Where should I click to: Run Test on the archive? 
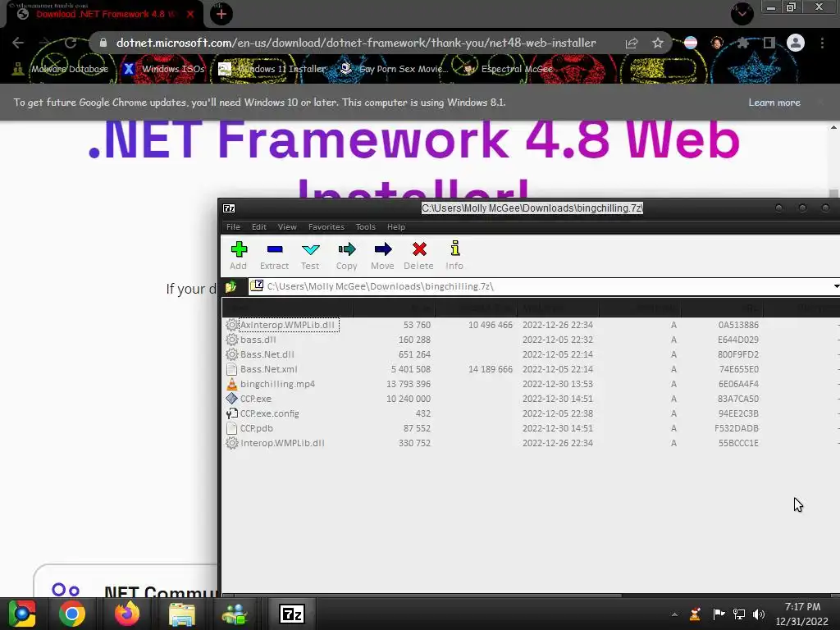click(310, 256)
